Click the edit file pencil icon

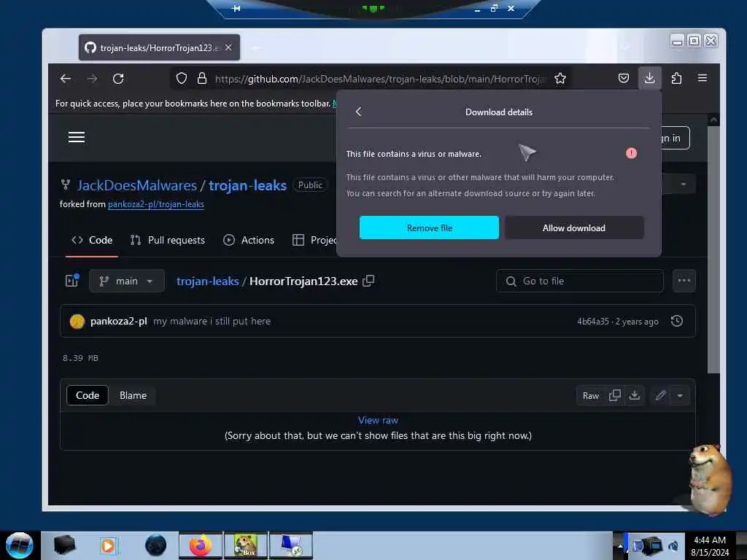click(660, 395)
